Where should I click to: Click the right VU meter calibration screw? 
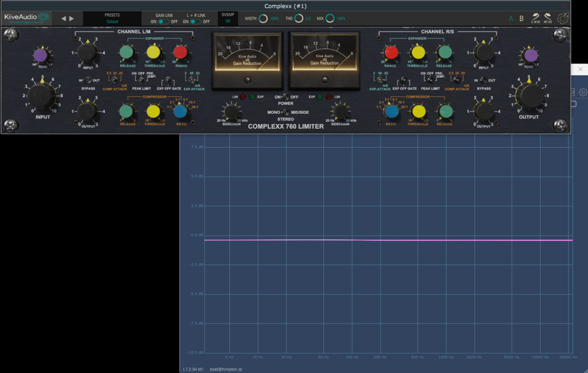coord(325,79)
